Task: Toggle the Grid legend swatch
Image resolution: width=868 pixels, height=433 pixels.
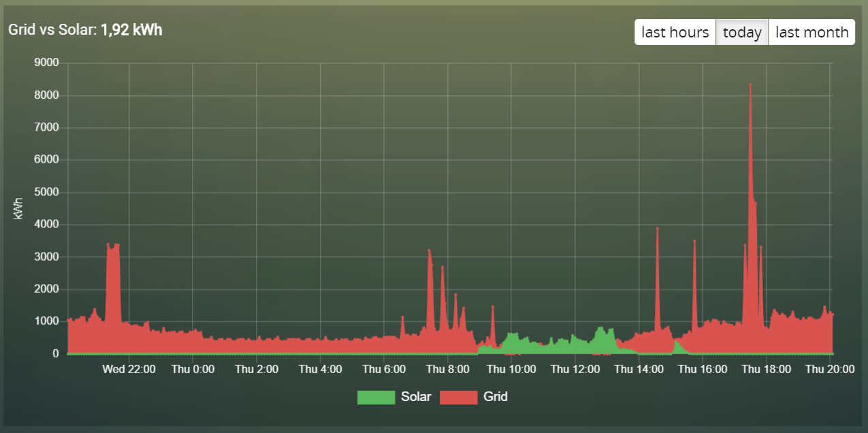Action: (458, 397)
